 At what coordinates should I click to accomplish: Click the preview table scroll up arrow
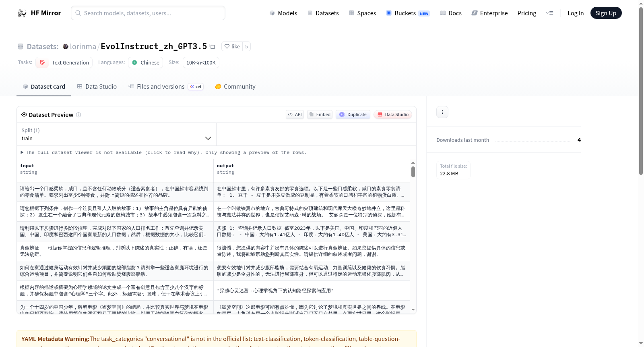[x=413, y=163]
